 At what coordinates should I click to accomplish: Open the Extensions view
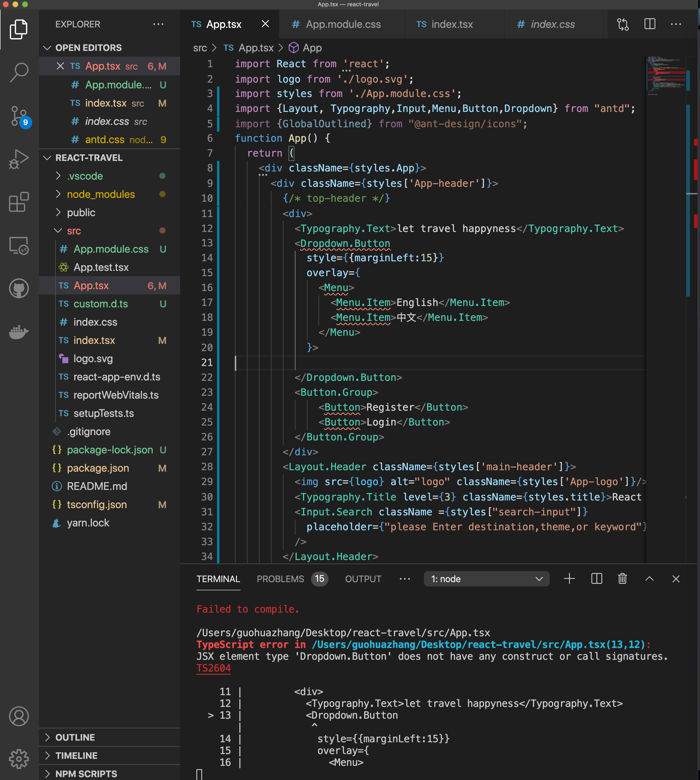[19, 202]
